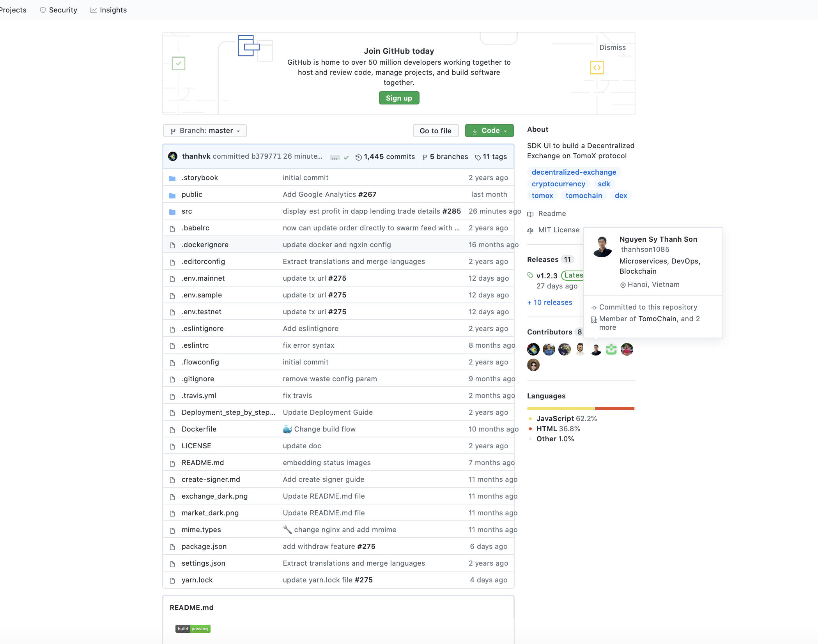Open the tomox topic tag
The height and width of the screenshot is (644, 818).
tap(542, 196)
